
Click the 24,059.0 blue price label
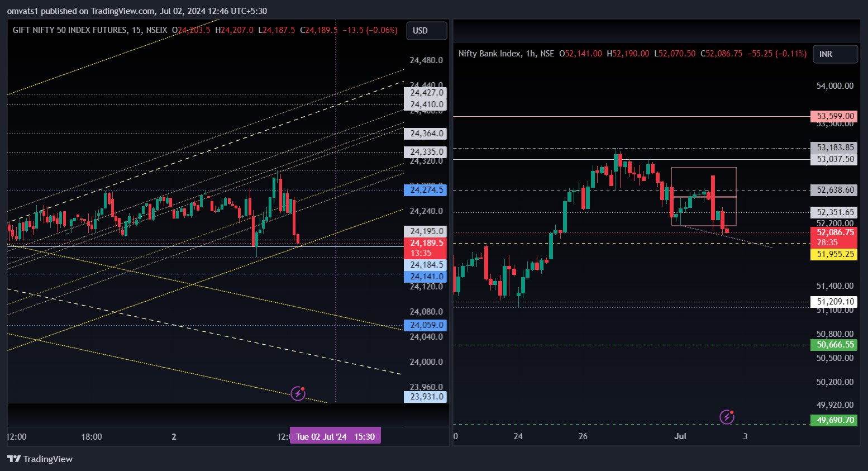(427, 325)
